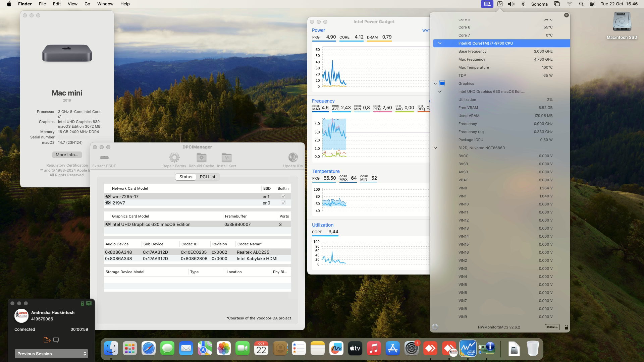The image size is (644, 362).
Task: Click Install Kext icon in DPCIManager
Action: click(226, 157)
